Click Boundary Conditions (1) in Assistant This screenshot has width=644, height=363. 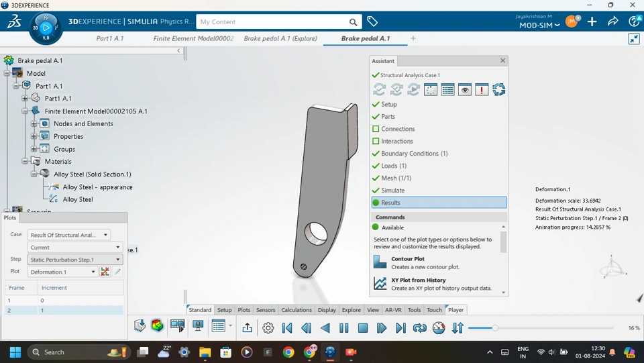point(415,154)
